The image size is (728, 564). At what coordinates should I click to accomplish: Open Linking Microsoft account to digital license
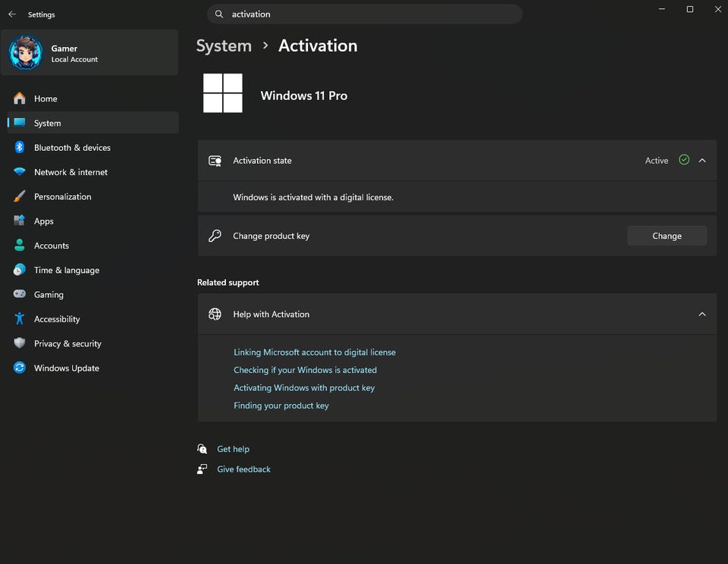(x=315, y=352)
